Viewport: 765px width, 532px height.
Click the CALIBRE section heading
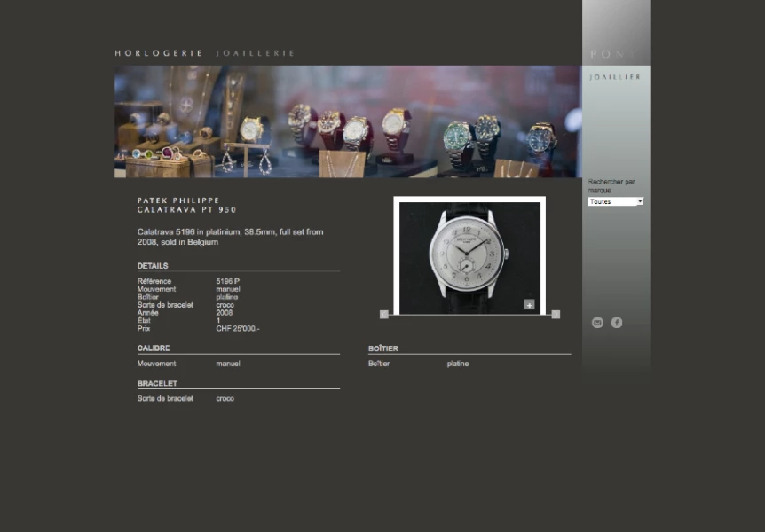click(x=154, y=348)
